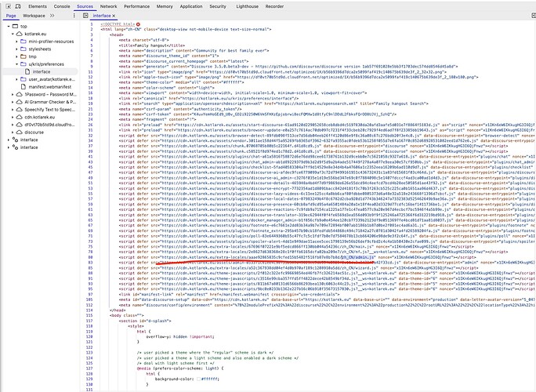This screenshot has width=536, height=392.
Task: Click the orange tmp folder icon
Action: point(24,56)
